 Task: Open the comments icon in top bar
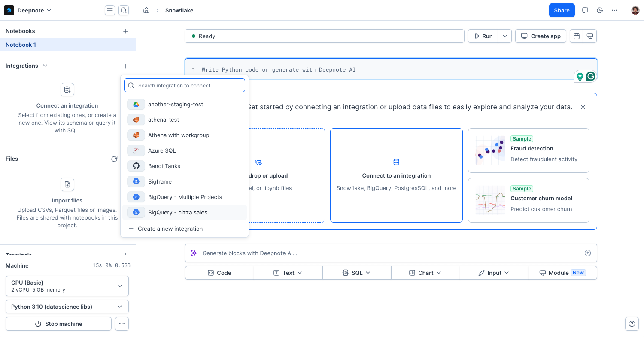585,10
